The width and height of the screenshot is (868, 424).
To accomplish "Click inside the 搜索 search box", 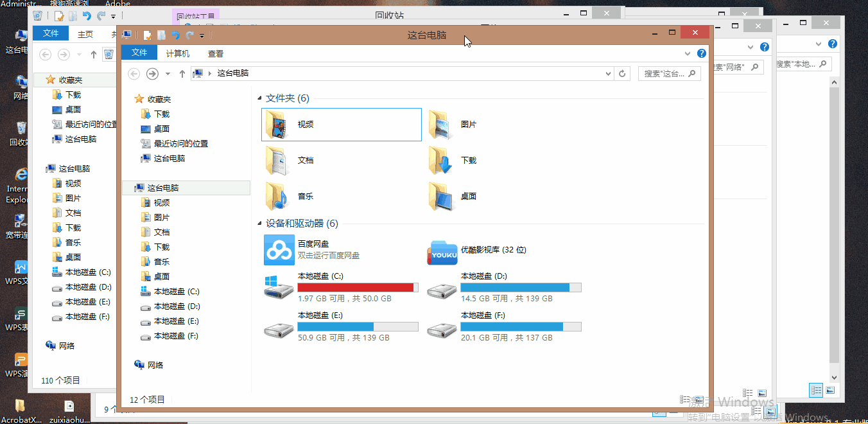I will (664, 73).
